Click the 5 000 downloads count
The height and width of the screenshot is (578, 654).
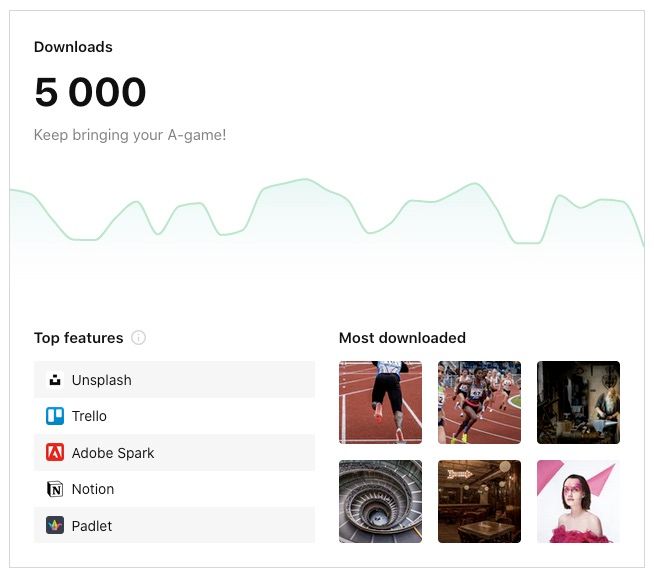(x=90, y=93)
